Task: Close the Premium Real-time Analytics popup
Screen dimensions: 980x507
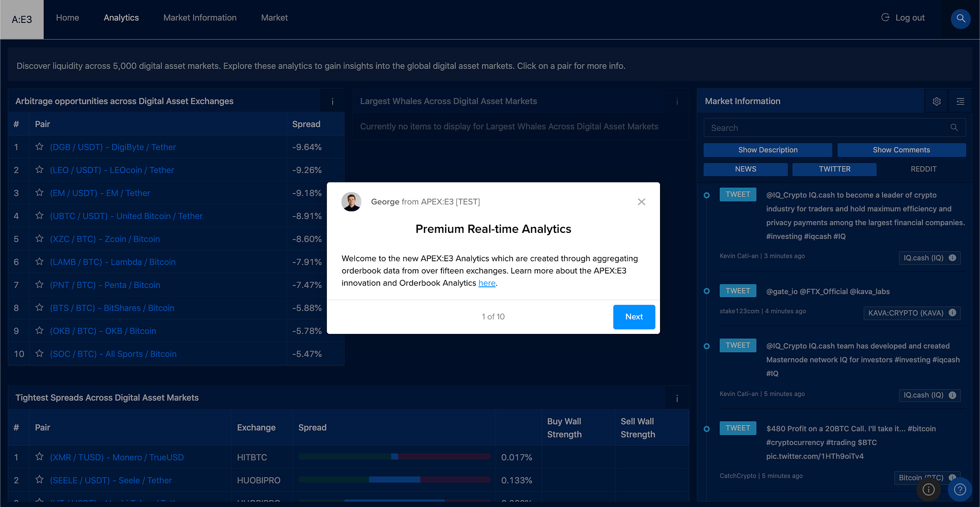Action: click(x=641, y=202)
